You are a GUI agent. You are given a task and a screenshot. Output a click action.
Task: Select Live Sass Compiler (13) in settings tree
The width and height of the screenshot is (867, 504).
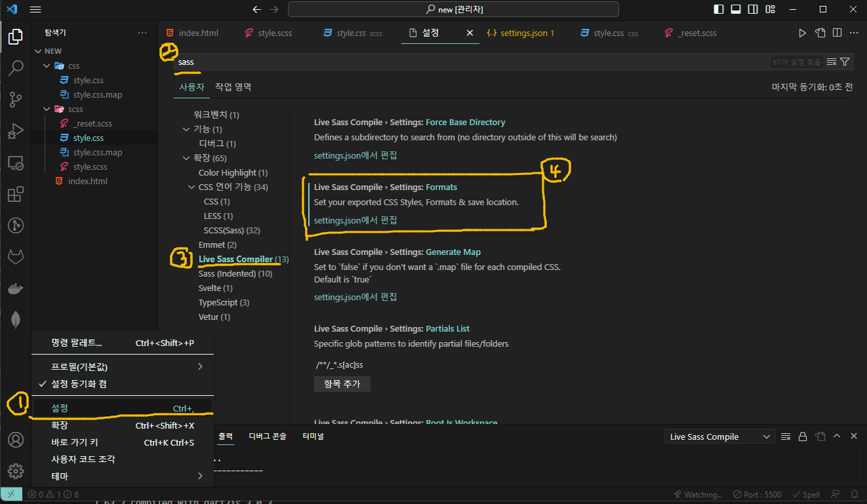(243, 259)
